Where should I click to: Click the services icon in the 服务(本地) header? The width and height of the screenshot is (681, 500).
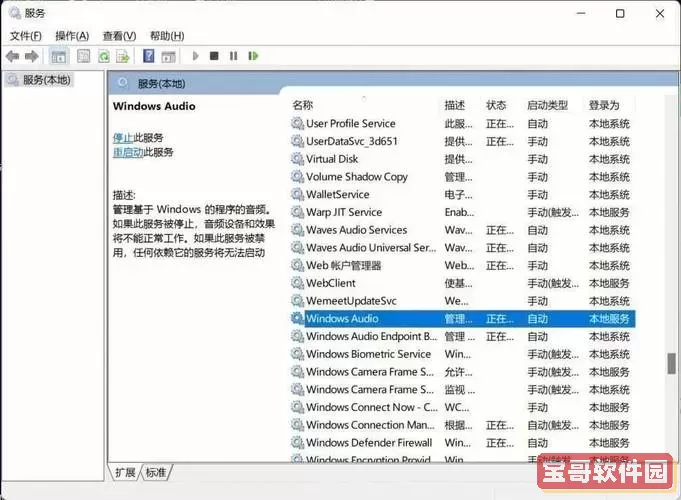coord(123,83)
